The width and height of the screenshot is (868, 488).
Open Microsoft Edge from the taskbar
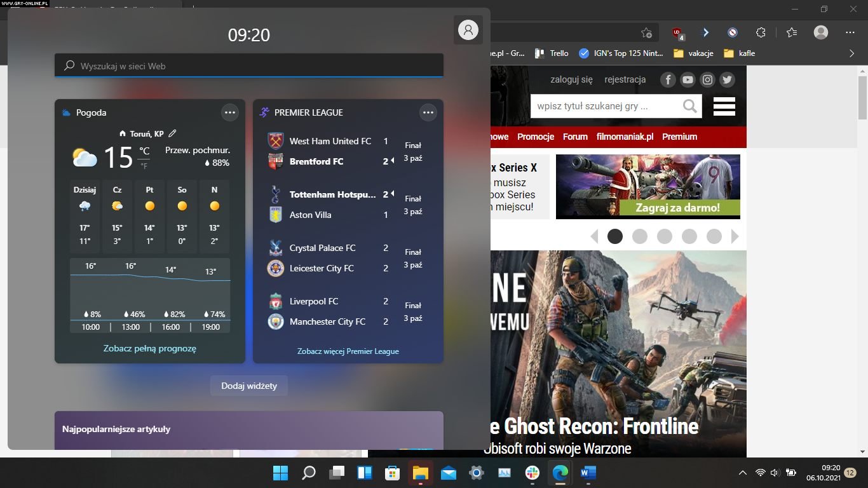point(560,473)
